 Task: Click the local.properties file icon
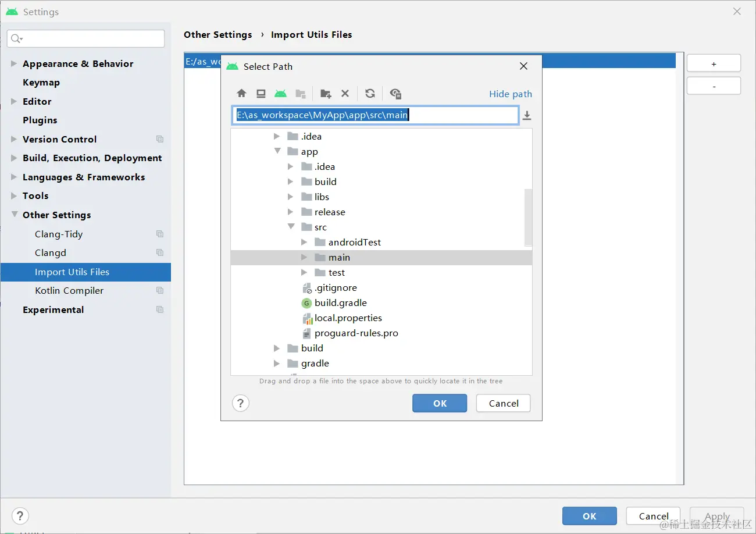[x=308, y=318]
